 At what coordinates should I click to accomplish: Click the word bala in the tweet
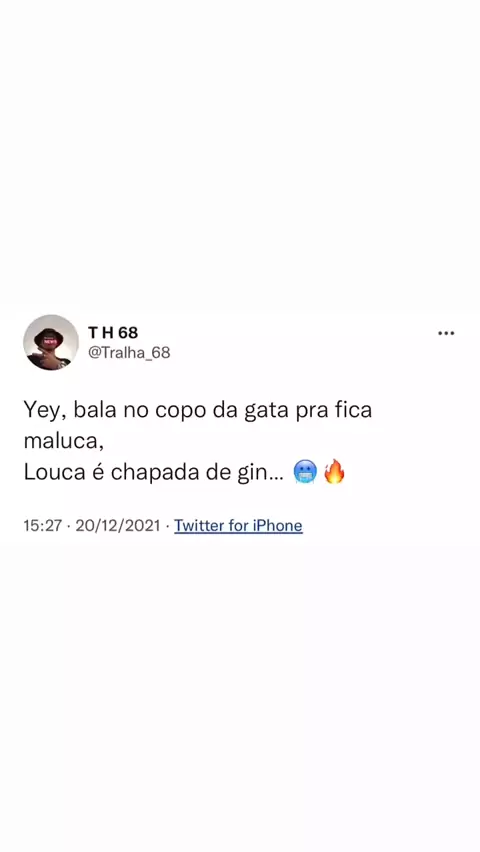click(x=95, y=410)
